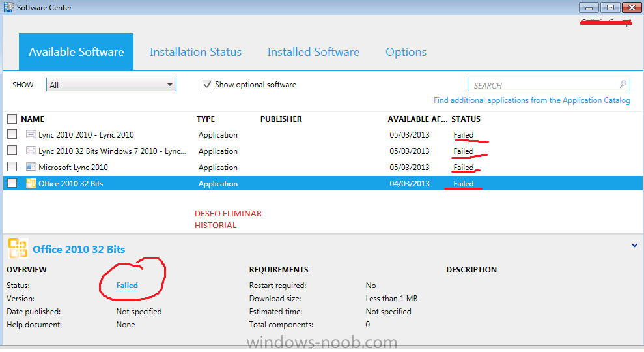Open the Application Catalog link
Viewport: 644px width, 352px height.
(x=532, y=100)
